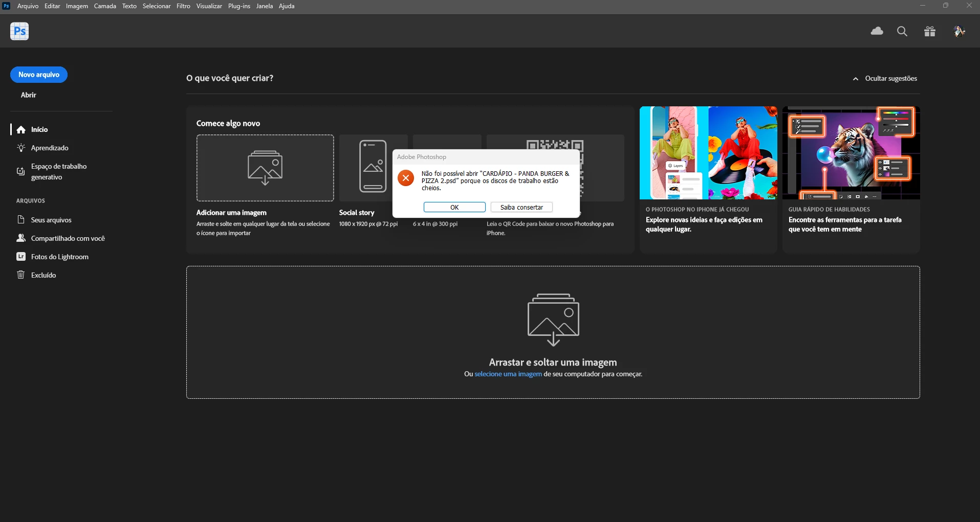
Task: Click the 6 x 4 in @ 300 ppi label
Action: tap(435, 224)
